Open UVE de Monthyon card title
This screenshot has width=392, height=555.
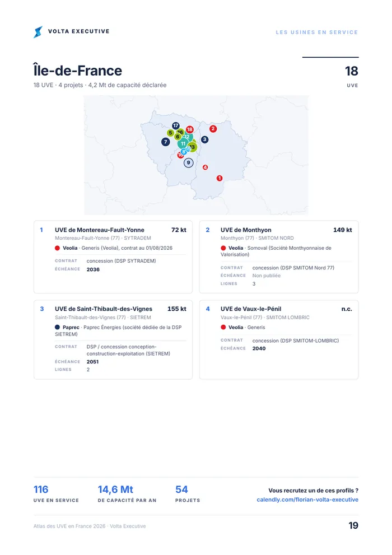[x=246, y=230]
